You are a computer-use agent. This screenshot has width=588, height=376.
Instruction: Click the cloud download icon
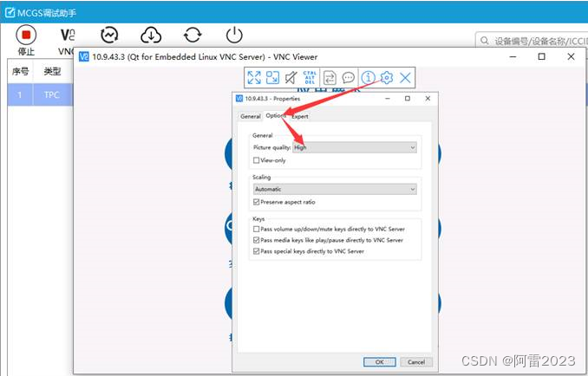[x=151, y=36]
